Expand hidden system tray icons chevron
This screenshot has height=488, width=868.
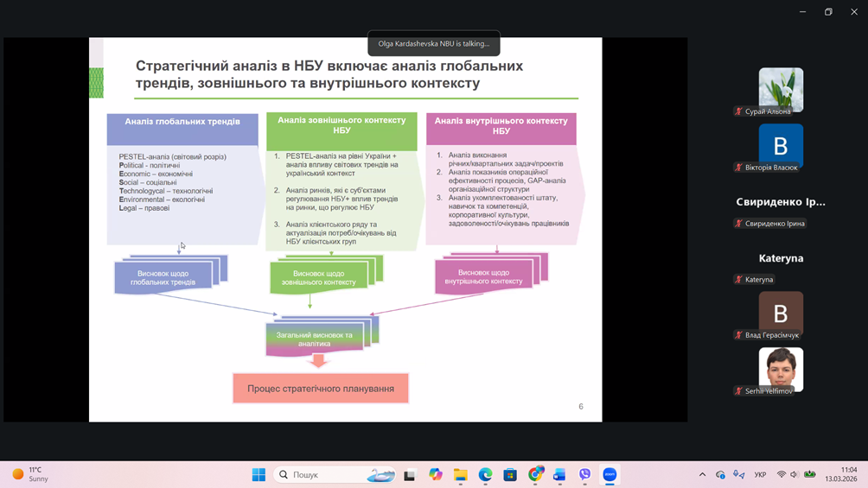click(702, 474)
